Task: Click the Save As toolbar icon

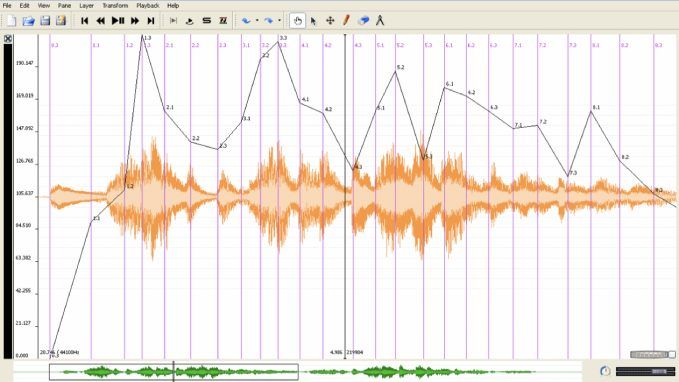Action: tap(61, 20)
